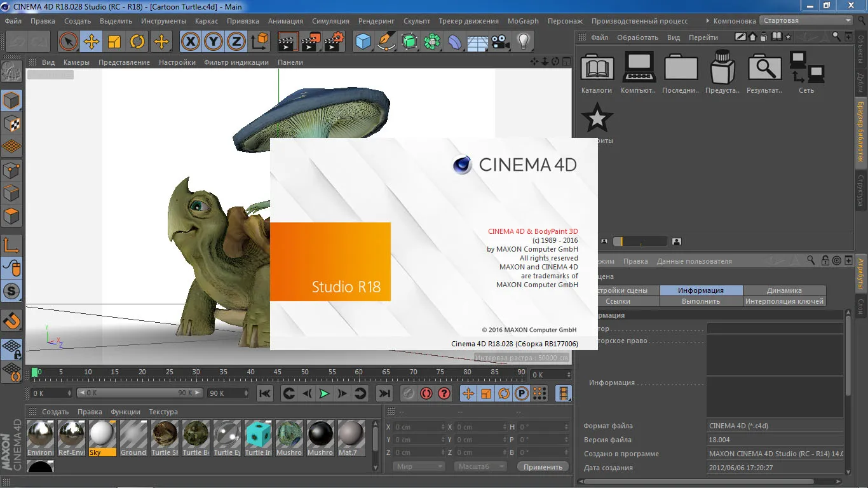Click the Render View clapperboard icon

288,42
